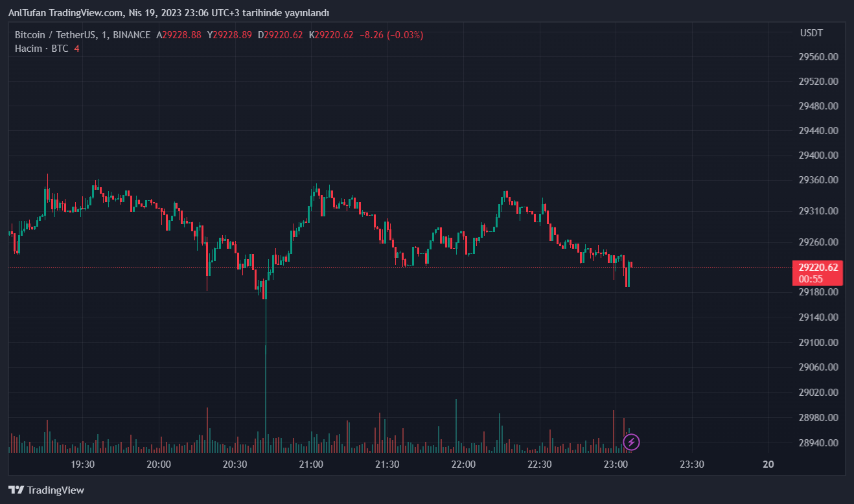Click the AnlTufan TradingView.com header text
This screenshot has height=504, width=854.
[x=168, y=13]
